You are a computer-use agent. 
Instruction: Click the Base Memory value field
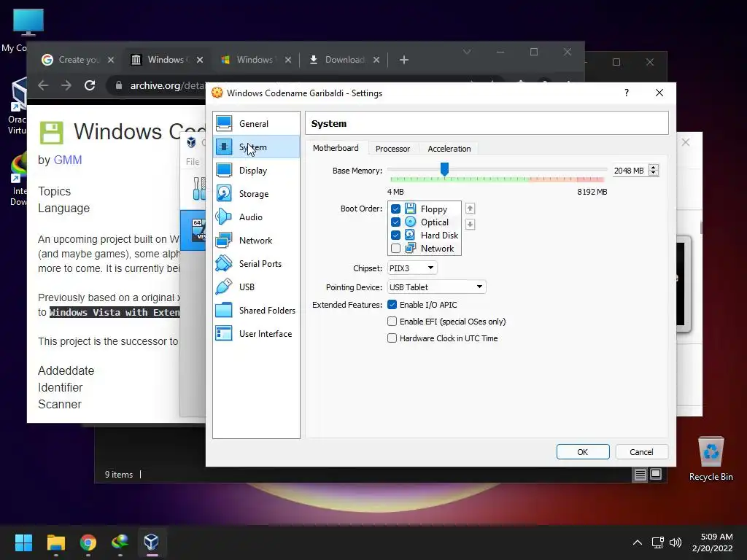click(630, 171)
